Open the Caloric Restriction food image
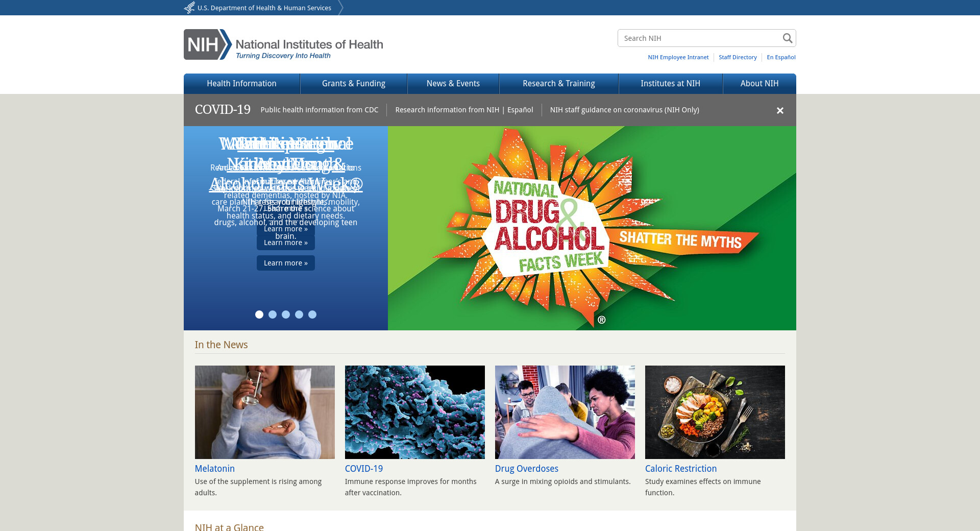Screen dimensions: 980x531 pos(715,412)
